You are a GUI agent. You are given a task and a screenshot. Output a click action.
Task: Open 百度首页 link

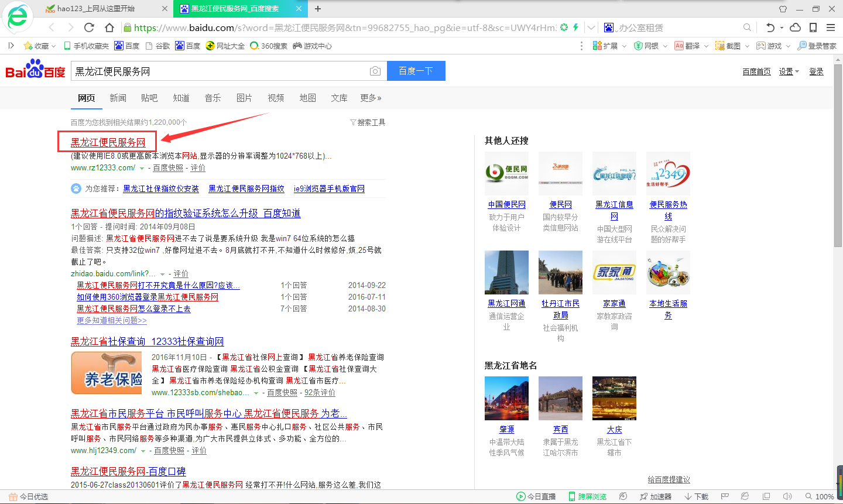pyautogui.click(x=756, y=71)
